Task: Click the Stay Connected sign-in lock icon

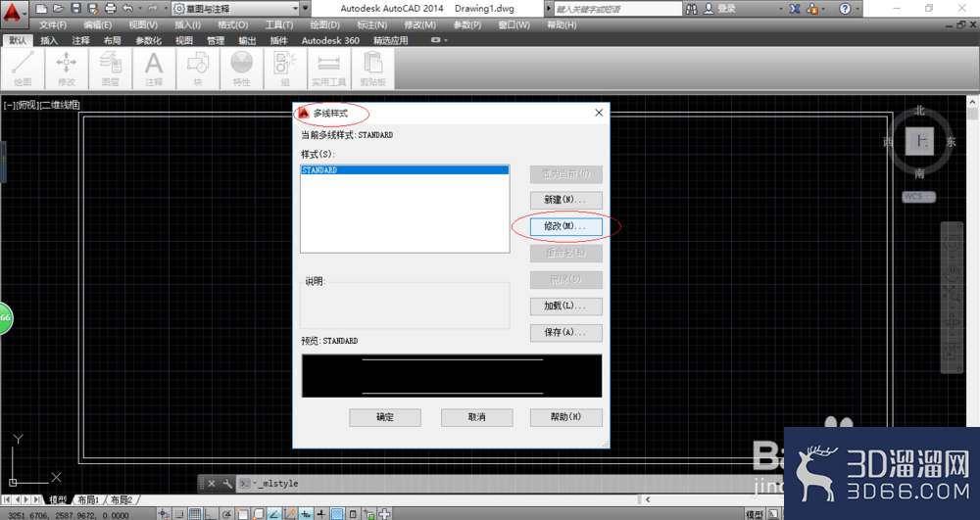Action: pos(812,9)
